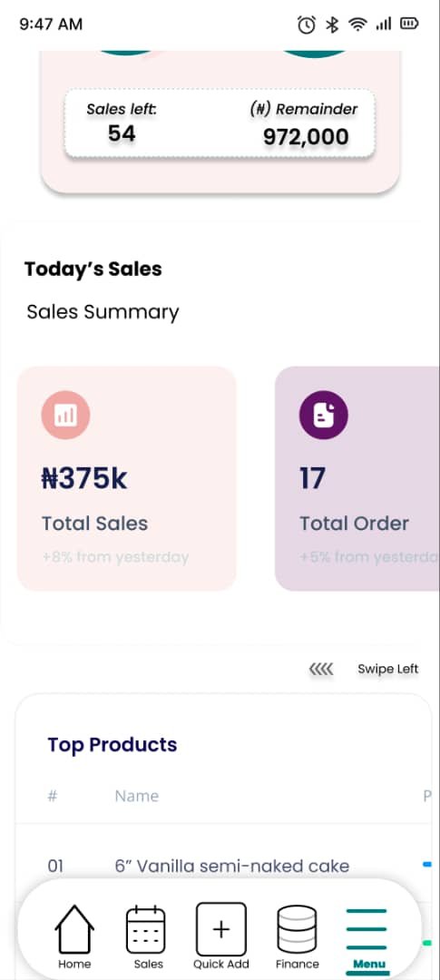Viewport: 440px width, 980px height.
Task: Select the Menu label in bottom bar
Action: click(x=368, y=964)
